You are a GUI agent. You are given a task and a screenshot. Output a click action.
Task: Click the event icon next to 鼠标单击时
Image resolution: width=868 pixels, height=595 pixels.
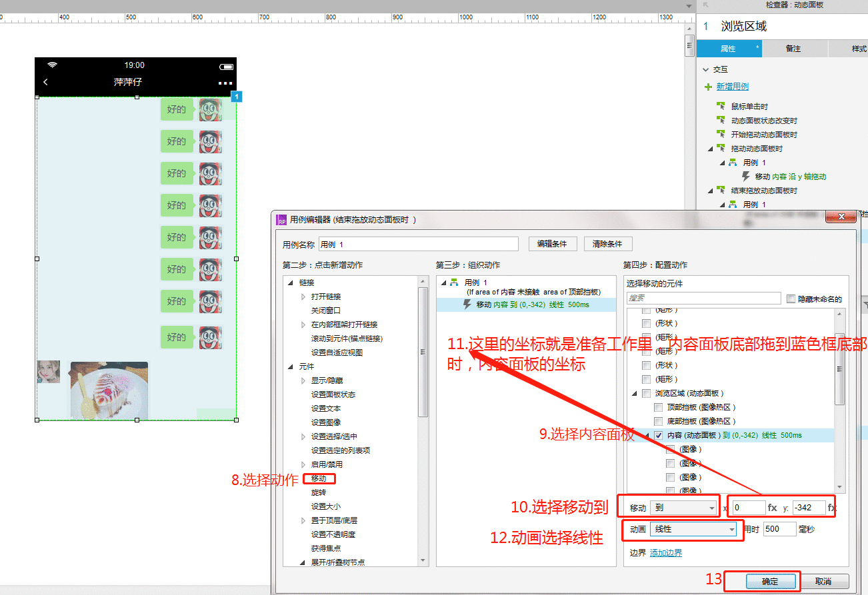coord(721,106)
